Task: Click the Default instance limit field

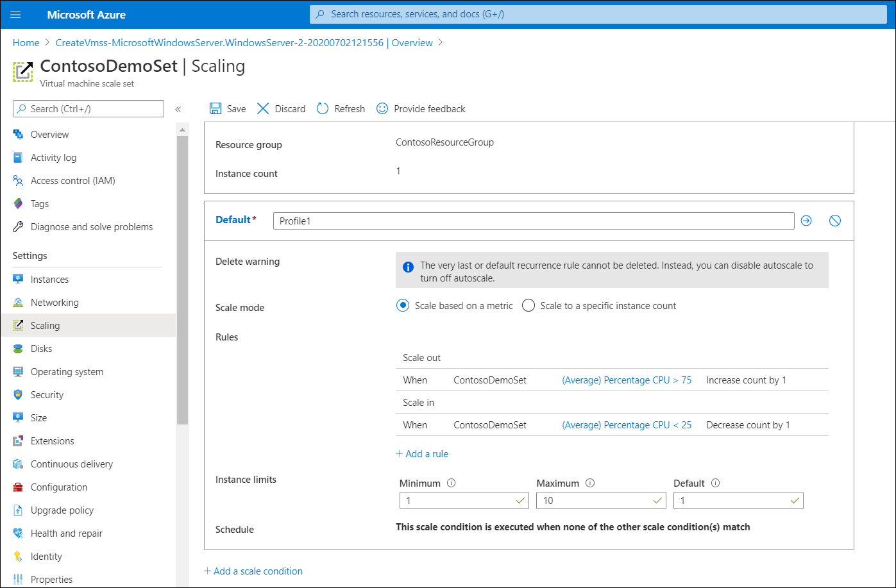Action: (738, 500)
